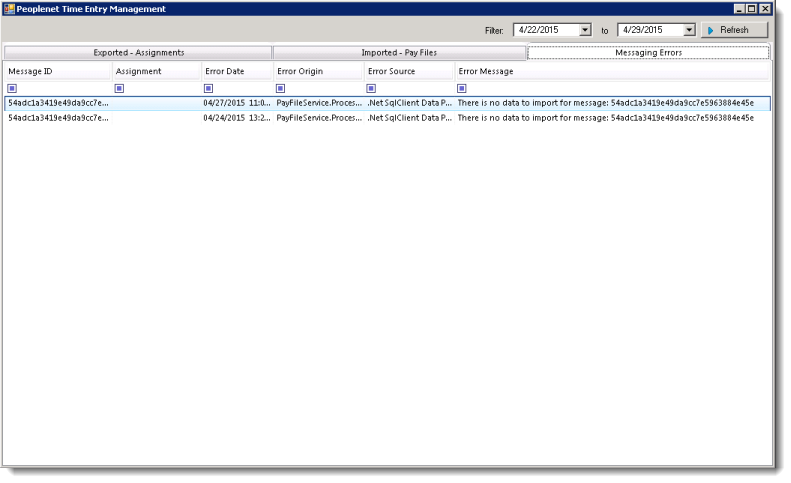Select Message ID cell of 04/24/2015 row
This screenshot has height=483, width=791.
click(58, 118)
